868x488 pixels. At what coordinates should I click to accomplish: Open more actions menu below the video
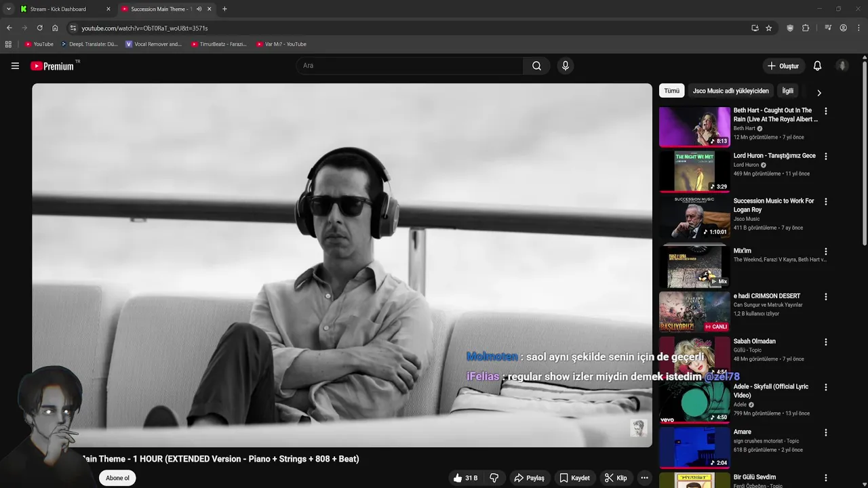pos(644,478)
